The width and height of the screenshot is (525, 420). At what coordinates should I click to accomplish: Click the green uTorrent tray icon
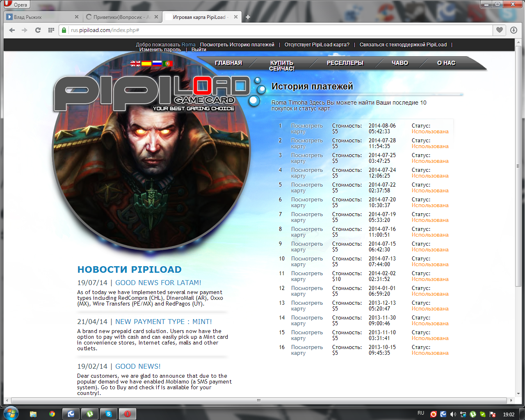(473, 414)
